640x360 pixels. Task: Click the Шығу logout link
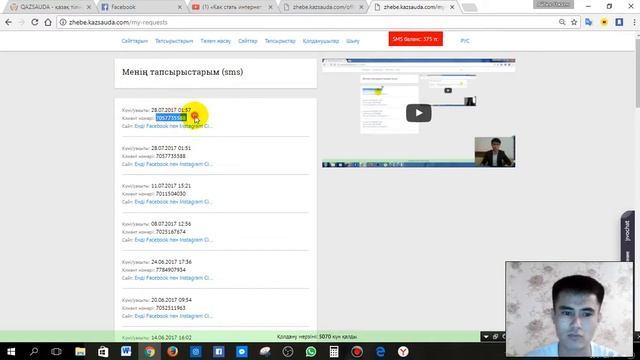[353, 41]
